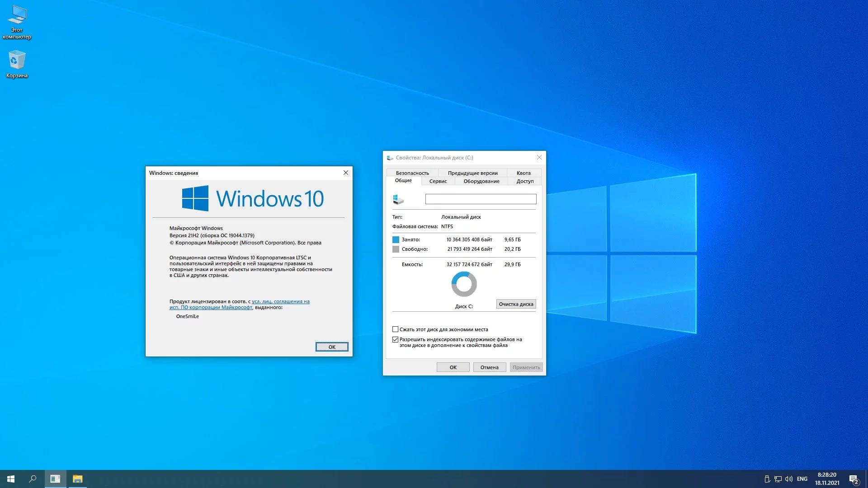Open the notification center icon
This screenshot has height=488, width=868.
(x=854, y=479)
